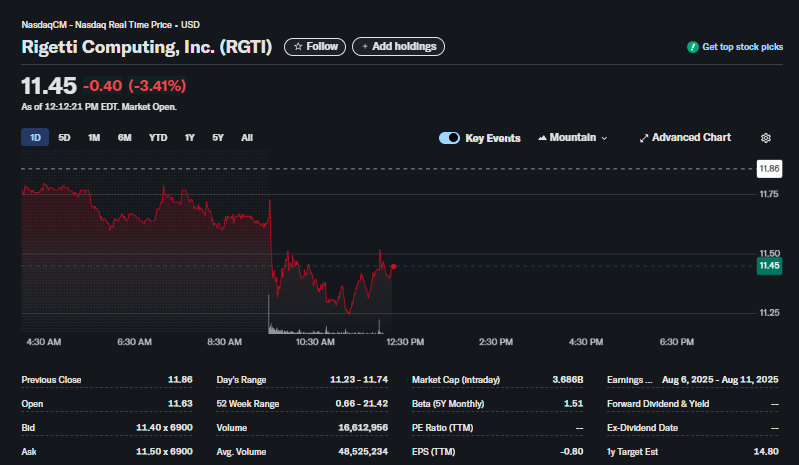This screenshot has width=799, height=465.
Task: Click the chart settings gear icon
Action: click(x=765, y=138)
